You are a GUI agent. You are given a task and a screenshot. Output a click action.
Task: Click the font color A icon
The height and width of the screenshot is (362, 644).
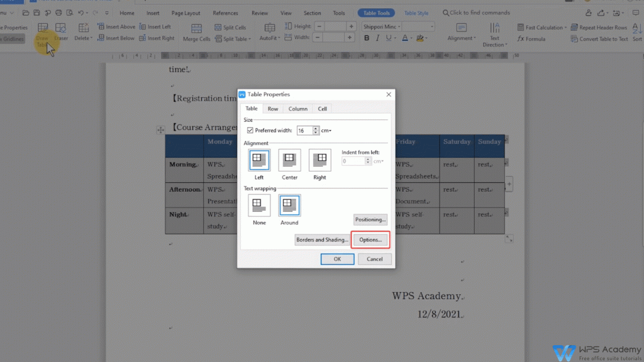coord(405,38)
